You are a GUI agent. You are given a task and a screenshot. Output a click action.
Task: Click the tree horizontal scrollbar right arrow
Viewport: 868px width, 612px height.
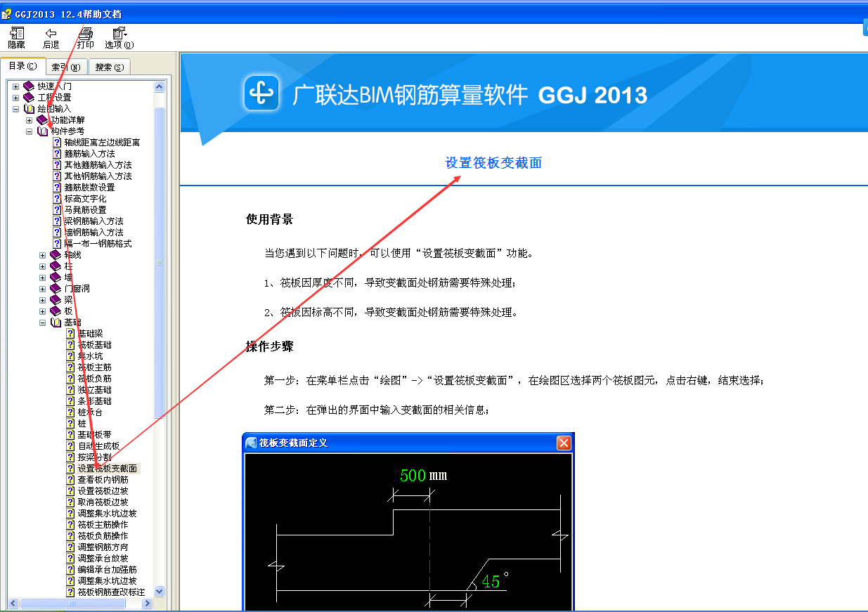[x=147, y=603]
